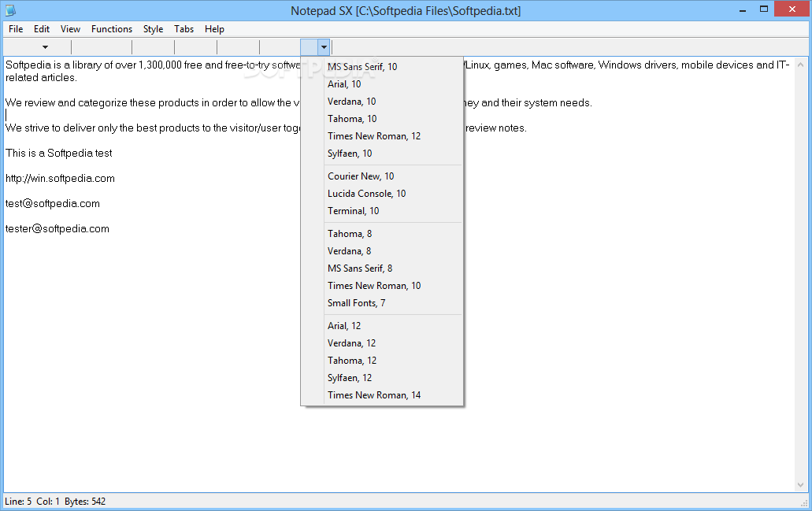Close the font list via its highlighted arrow

(324, 47)
